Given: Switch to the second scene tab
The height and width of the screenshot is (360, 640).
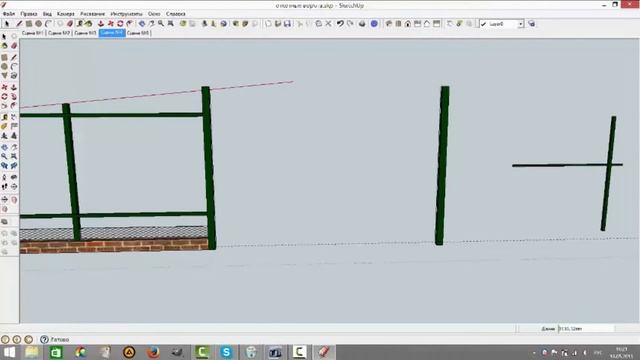Looking at the screenshot, I should pos(59,33).
